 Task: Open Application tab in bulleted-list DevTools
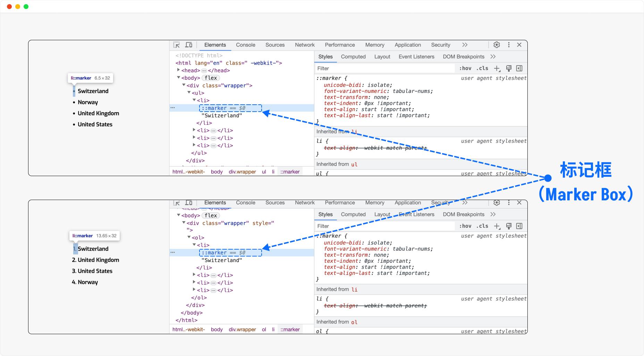click(408, 45)
